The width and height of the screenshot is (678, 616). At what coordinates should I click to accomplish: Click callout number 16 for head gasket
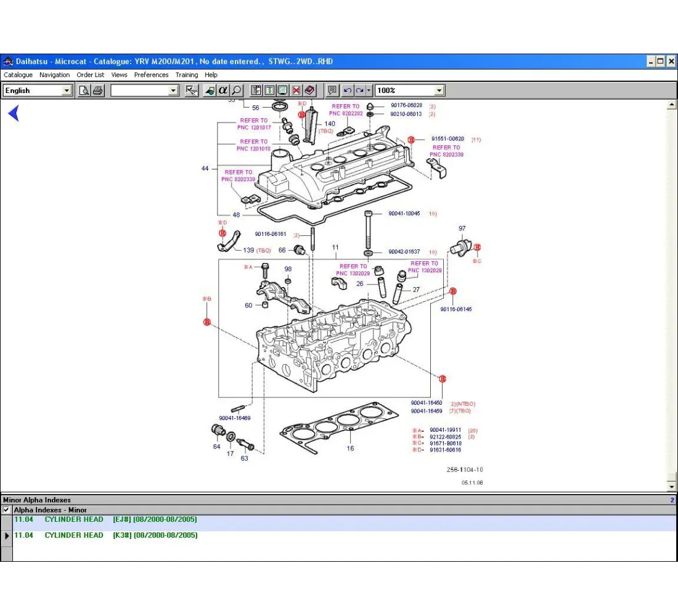tap(350, 448)
